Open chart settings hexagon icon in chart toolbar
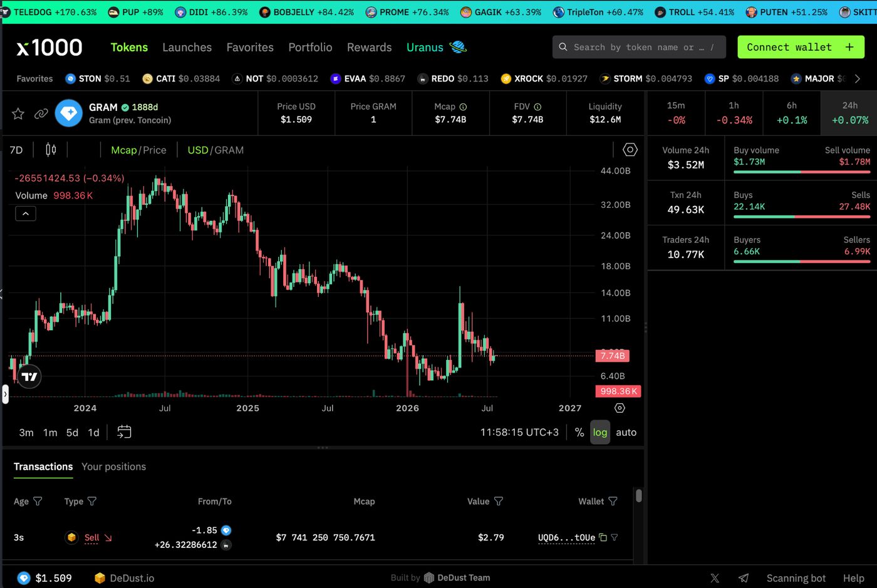The width and height of the screenshot is (877, 588). click(x=630, y=150)
